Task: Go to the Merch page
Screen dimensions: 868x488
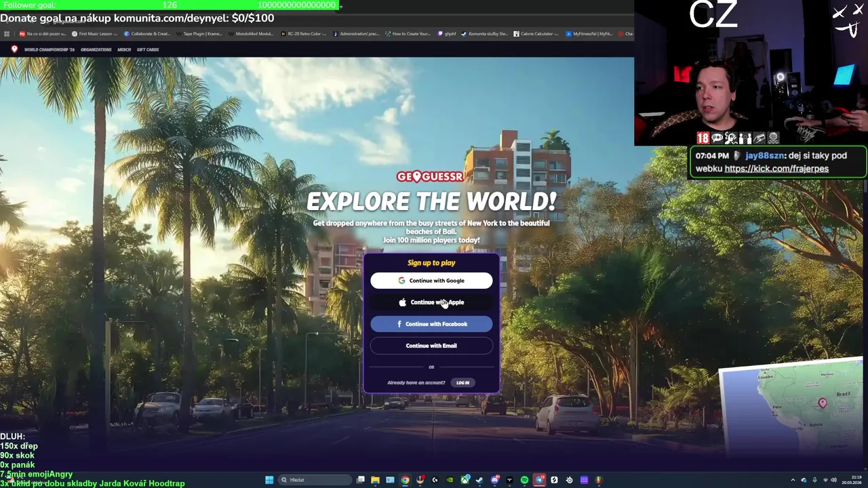Action: coord(124,49)
